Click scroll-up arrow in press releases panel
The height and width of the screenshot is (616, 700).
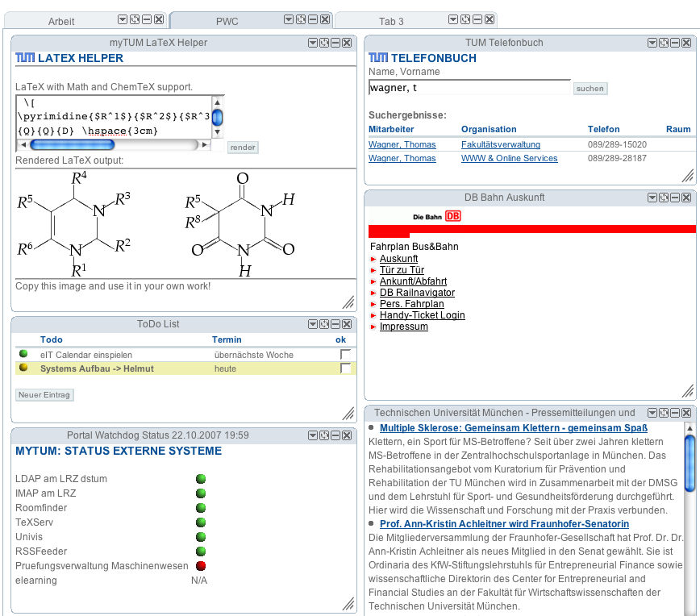(690, 428)
